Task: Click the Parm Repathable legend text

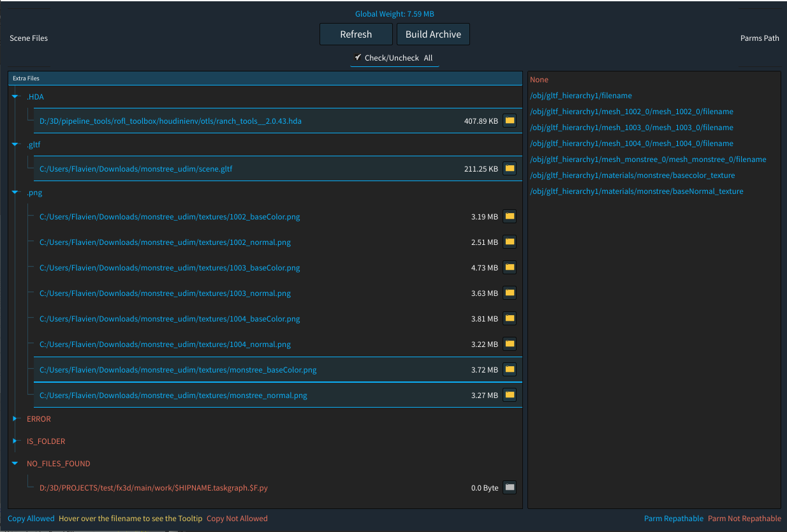Action: click(673, 519)
